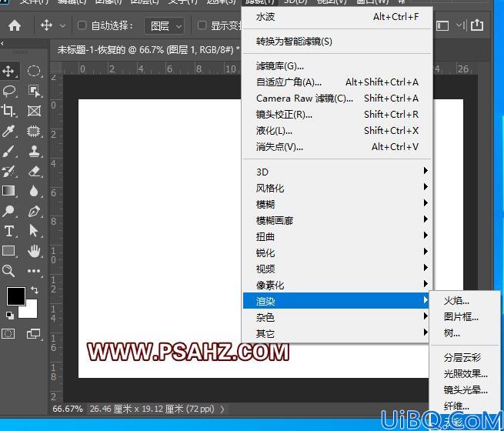Choose 图片框... in render submenu
The width and height of the screenshot is (504, 431).
(x=465, y=317)
